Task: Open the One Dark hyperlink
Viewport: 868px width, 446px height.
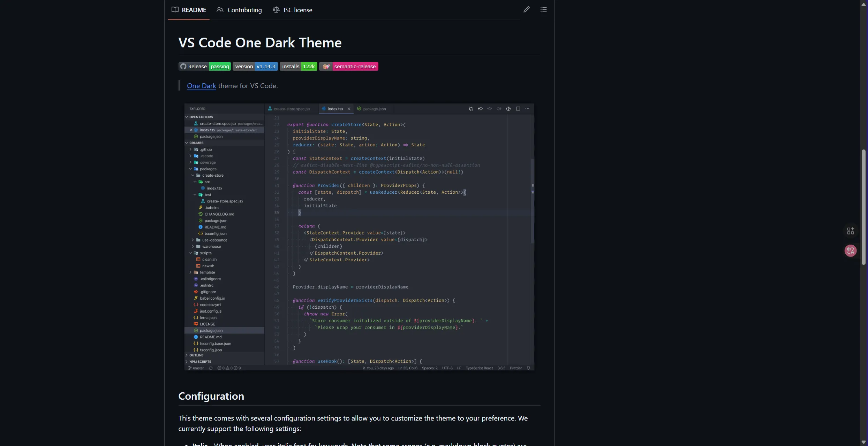Action: click(x=201, y=86)
